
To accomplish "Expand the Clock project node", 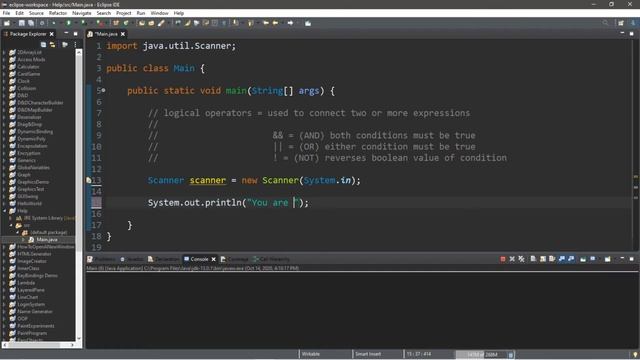I will pos(4,81).
